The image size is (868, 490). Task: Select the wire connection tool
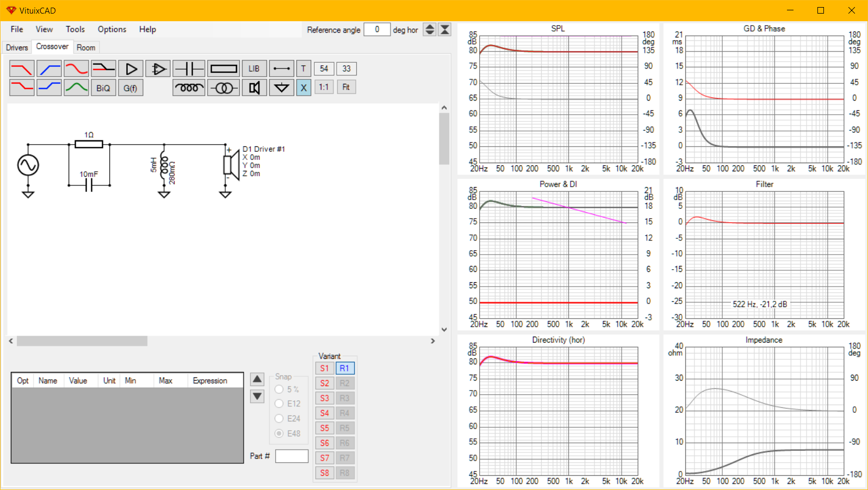click(x=281, y=69)
